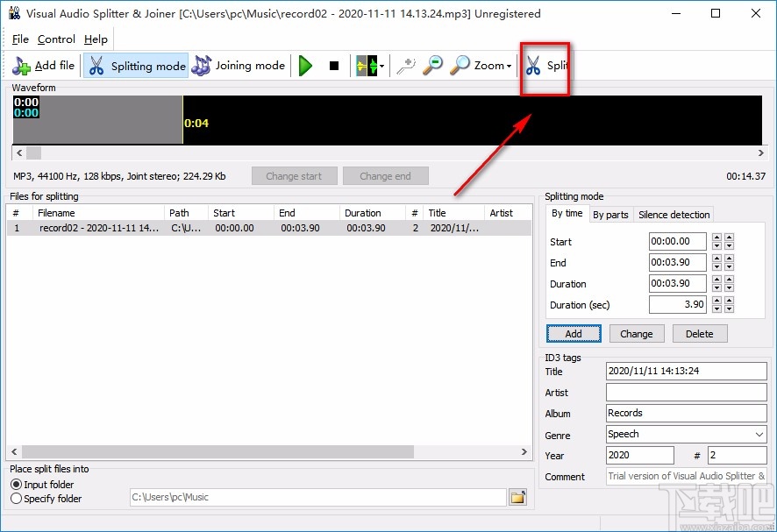Click the 2020/11/... Title cell in file row
777x532 pixels.
pos(454,228)
